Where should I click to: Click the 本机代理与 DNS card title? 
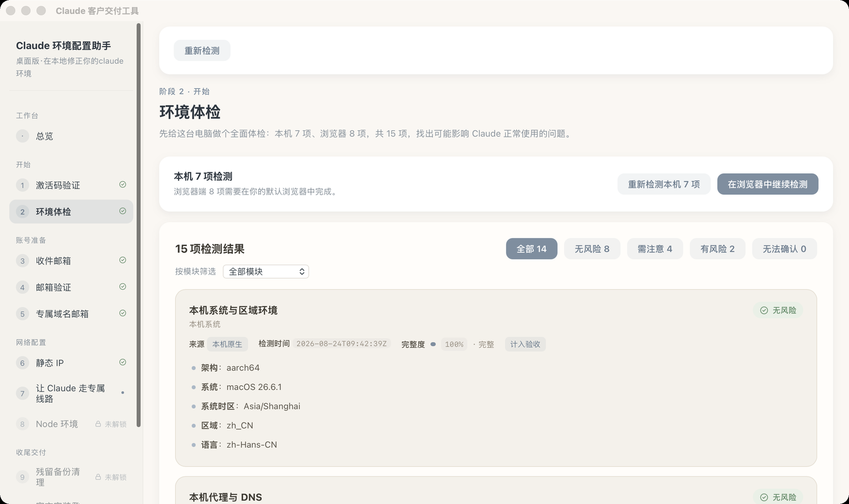click(x=226, y=497)
